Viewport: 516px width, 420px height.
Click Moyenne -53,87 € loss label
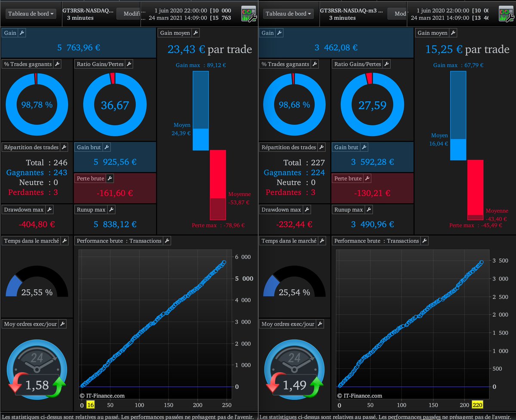239,198
